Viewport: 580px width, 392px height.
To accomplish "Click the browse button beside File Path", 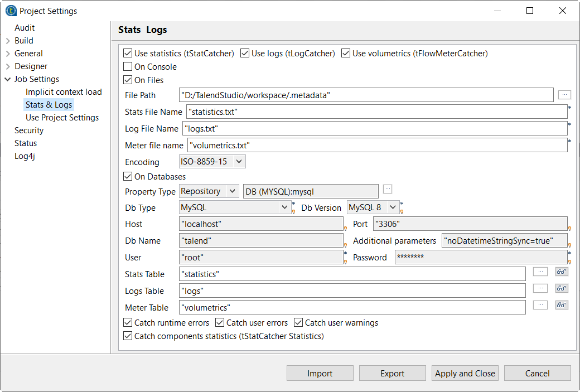I will [564, 95].
